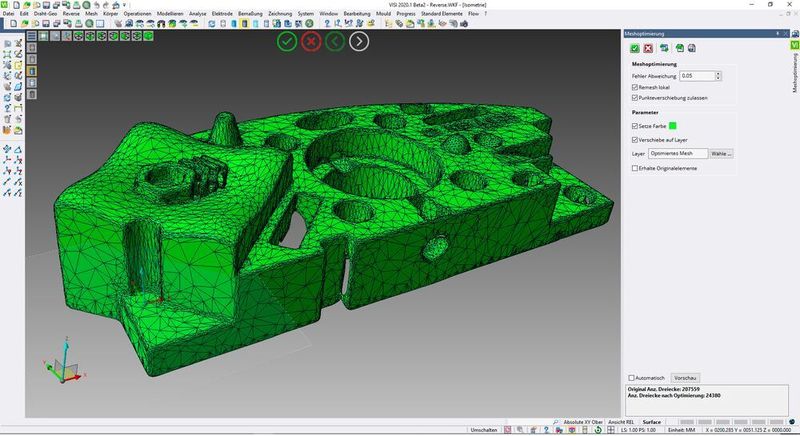The width and height of the screenshot is (800, 436).
Task: Click the green Setze Farbe color swatch
Action: pos(673,126)
